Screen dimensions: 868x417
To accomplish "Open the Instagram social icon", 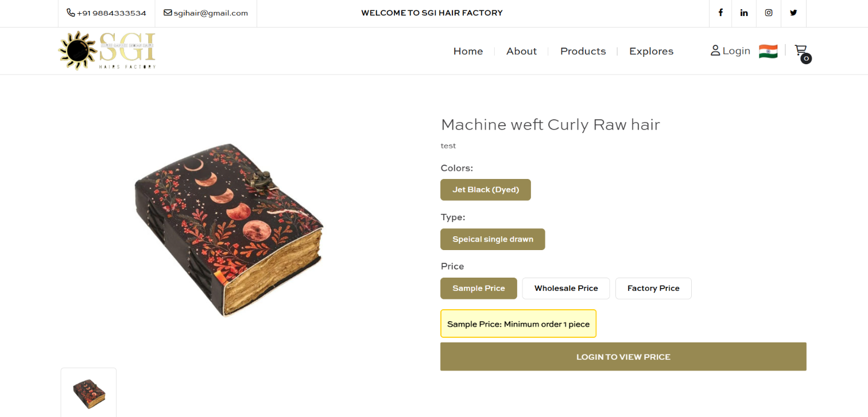I will 769,13.
